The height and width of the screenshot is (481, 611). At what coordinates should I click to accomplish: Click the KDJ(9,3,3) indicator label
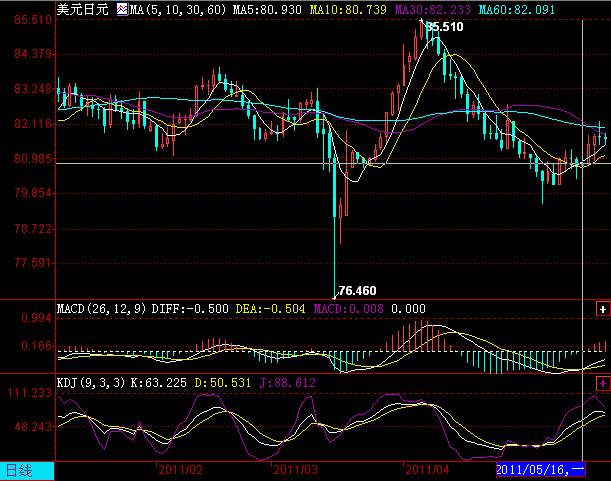[91, 383]
